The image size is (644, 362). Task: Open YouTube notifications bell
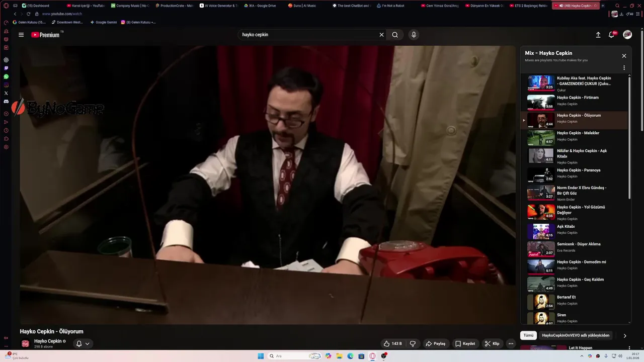[612, 35]
